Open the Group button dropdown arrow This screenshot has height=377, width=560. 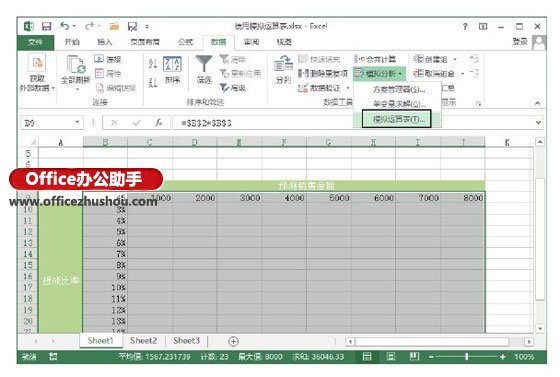tap(455, 59)
